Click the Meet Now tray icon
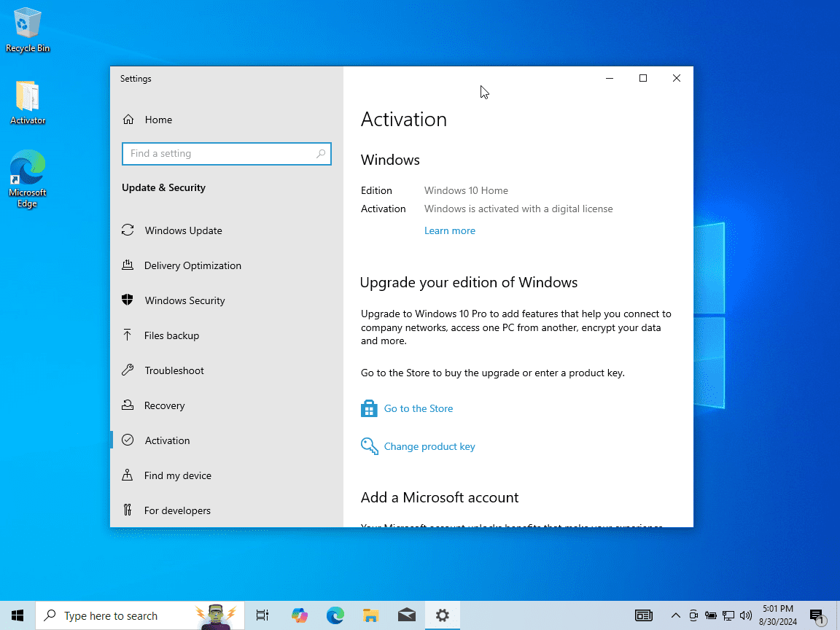Image resolution: width=840 pixels, height=630 pixels. (x=693, y=615)
